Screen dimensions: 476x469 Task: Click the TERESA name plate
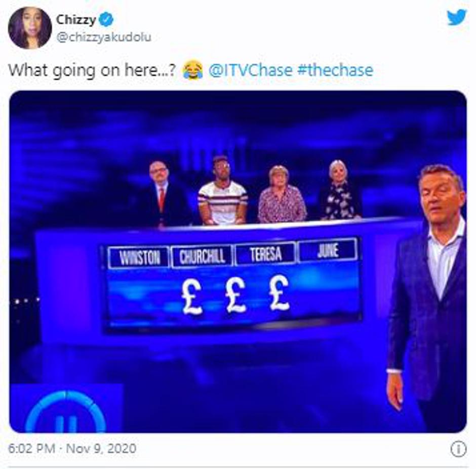pyautogui.click(x=266, y=253)
